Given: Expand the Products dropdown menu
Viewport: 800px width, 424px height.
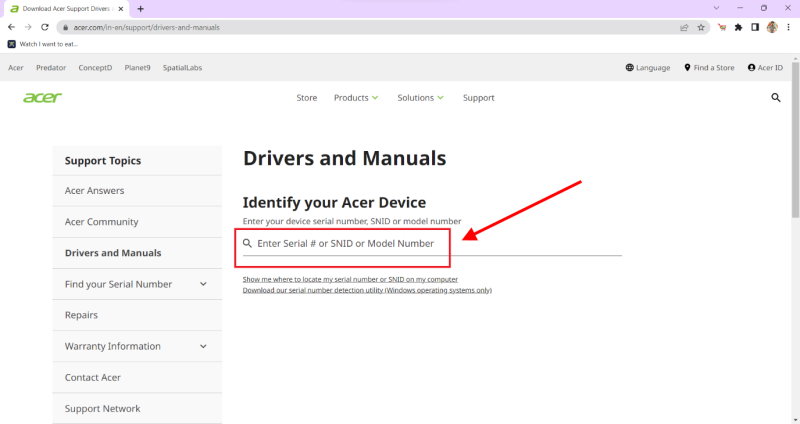Looking at the screenshot, I should (356, 97).
